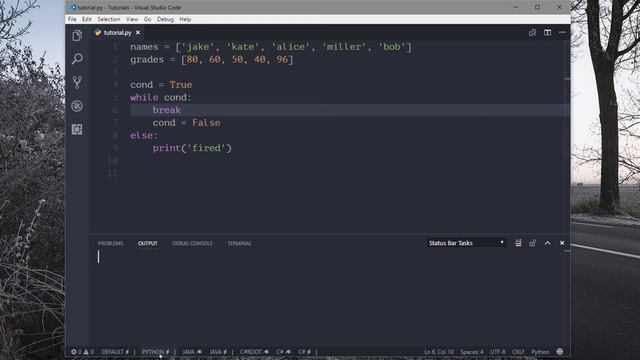
Task: Click the VS Code logo in title bar
Action: 73,7
